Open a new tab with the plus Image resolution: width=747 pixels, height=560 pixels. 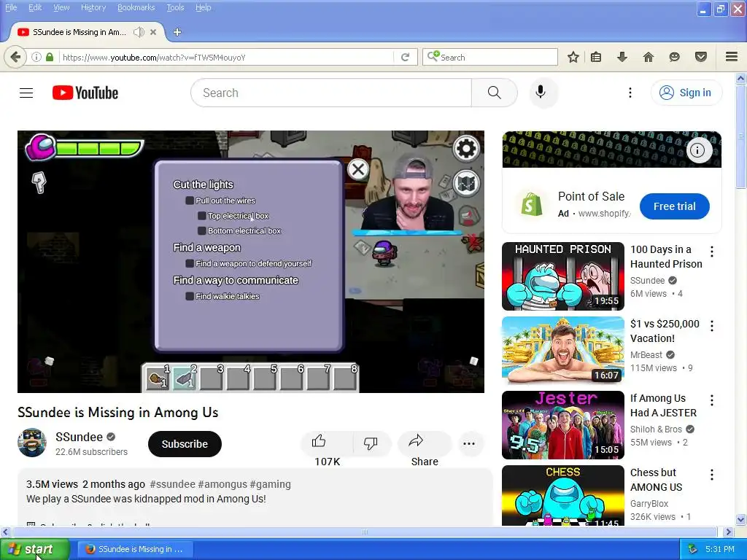point(177,32)
